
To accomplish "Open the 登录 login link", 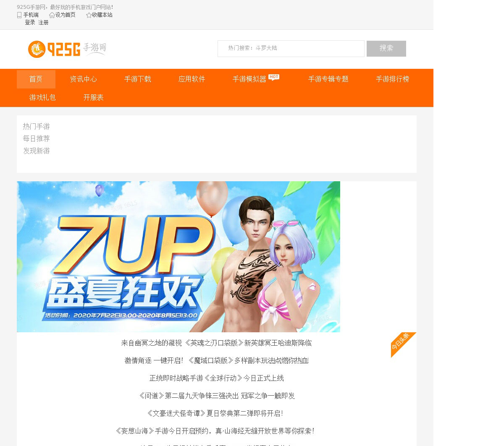I will point(30,23).
